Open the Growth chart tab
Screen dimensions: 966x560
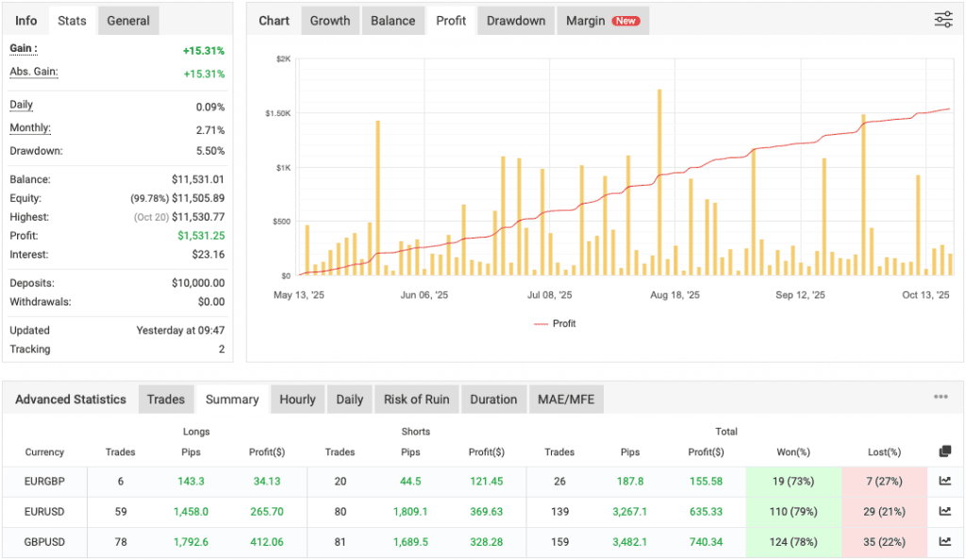coord(329,20)
